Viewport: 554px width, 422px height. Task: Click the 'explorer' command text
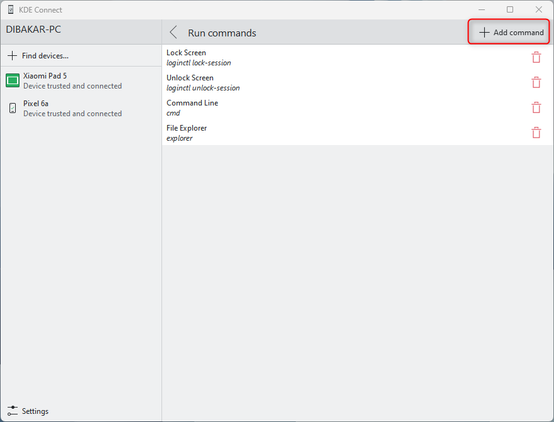pyautogui.click(x=179, y=138)
